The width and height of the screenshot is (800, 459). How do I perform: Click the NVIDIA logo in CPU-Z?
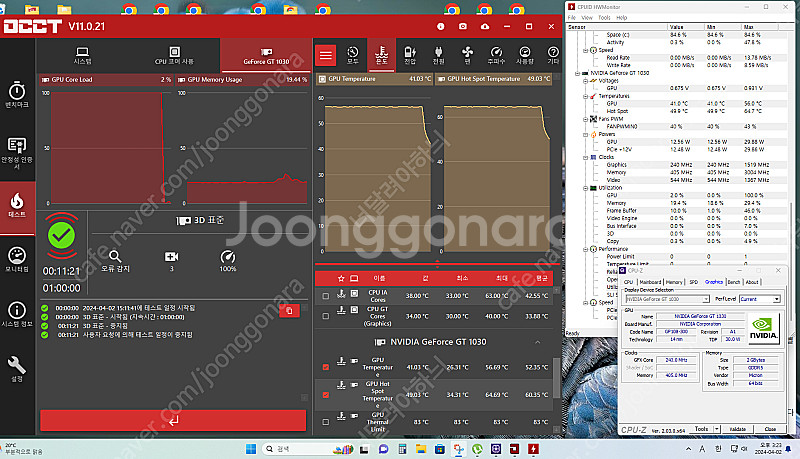(764, 329)
